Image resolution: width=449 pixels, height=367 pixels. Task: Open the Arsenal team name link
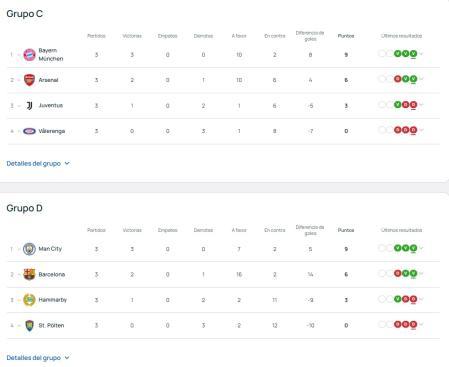[x=48, y=80]
